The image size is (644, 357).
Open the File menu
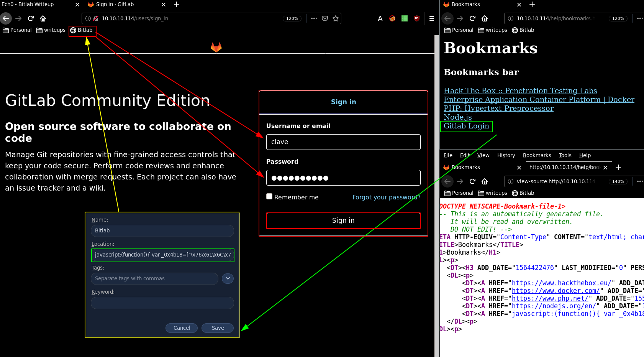448,155
